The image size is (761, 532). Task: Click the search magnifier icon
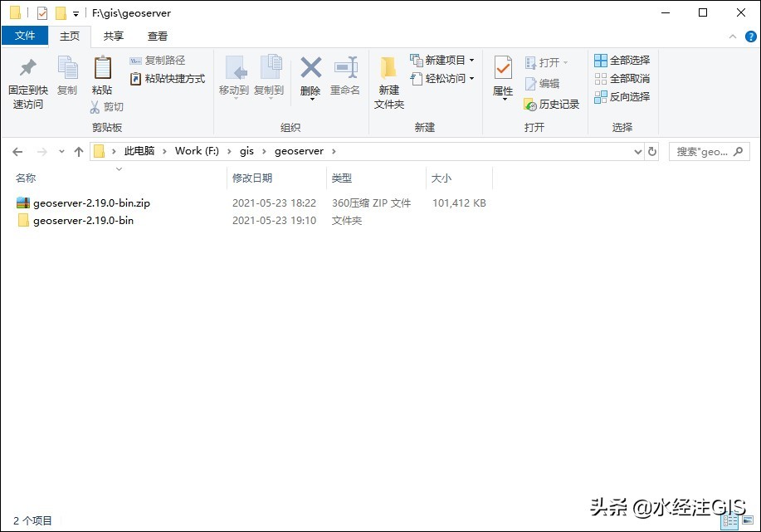tap(739, 151)
